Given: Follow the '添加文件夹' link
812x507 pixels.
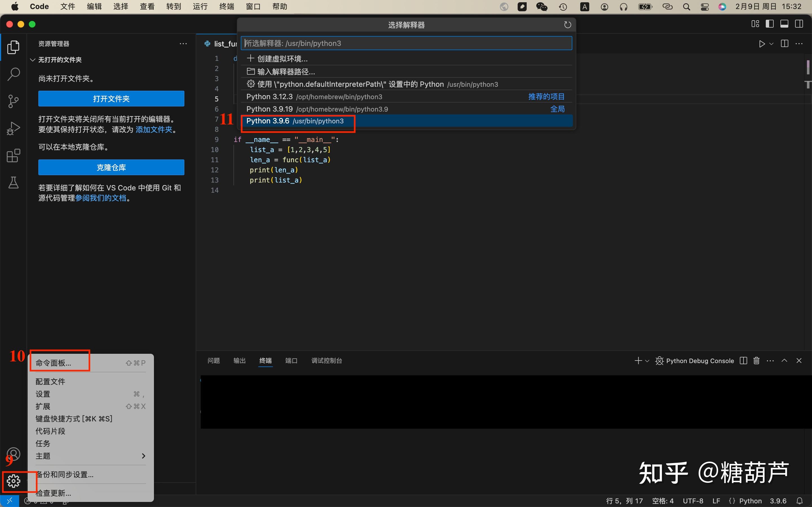Looking at the screenshot, I should [x=154, y=130].
